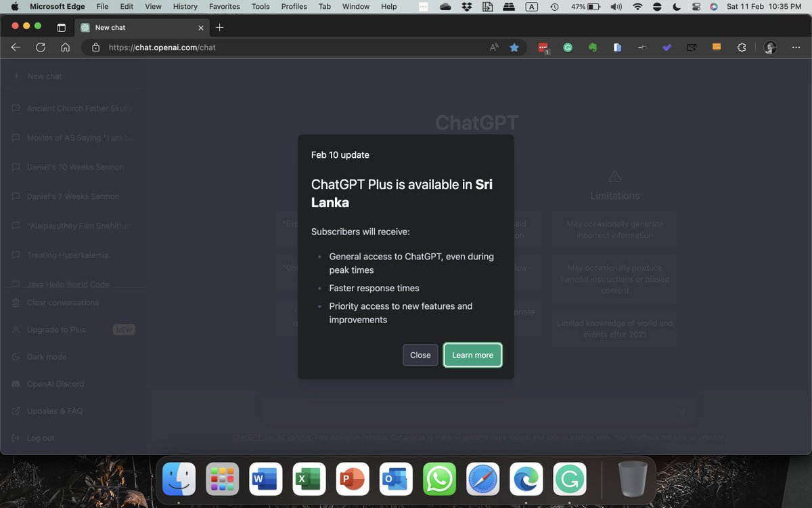Open Outlook from the Dock
Screen dimensions: 812x508
pos(396,480)
